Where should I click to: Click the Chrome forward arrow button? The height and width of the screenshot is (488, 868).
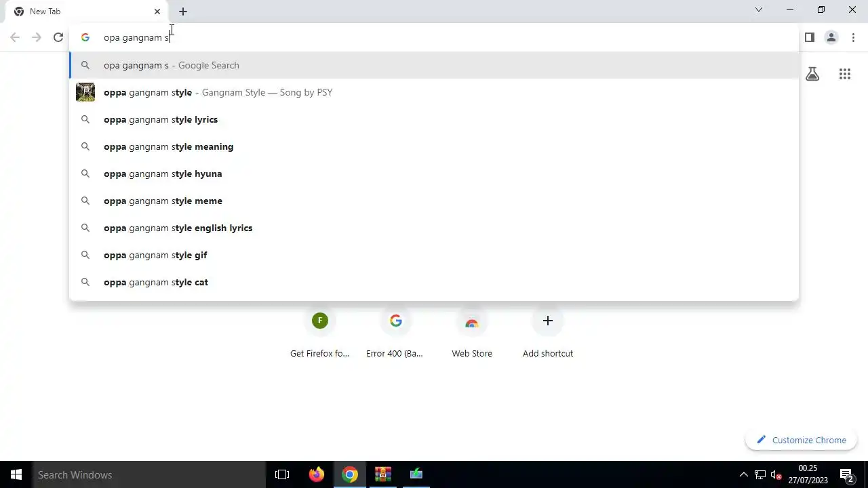tap(37, 37)
